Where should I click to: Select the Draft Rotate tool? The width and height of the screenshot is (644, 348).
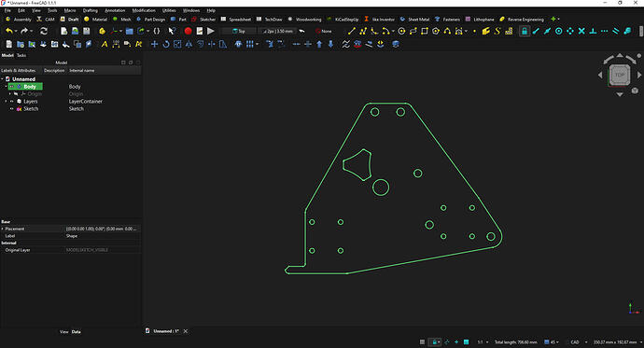tap(166, 44)
